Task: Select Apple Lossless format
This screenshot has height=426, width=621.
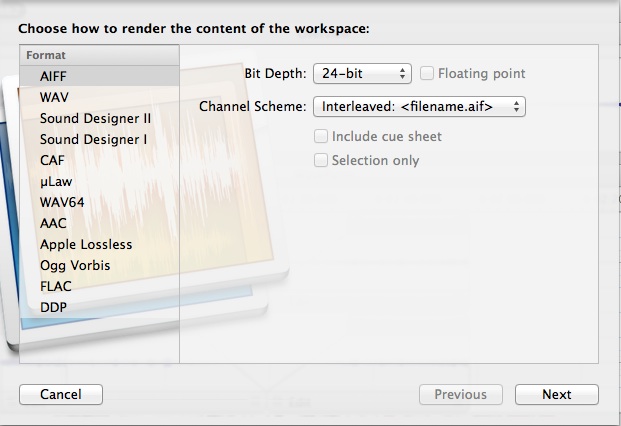Action: pyautogui.click(x=86, y=244)
